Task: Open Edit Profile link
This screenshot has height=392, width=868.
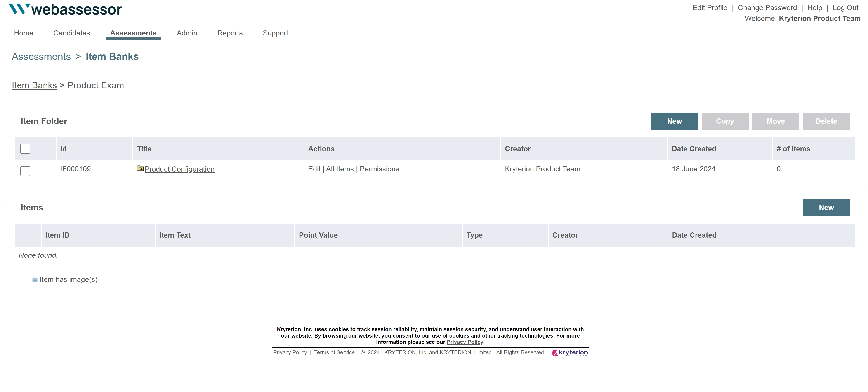Action: pos(710,8)
